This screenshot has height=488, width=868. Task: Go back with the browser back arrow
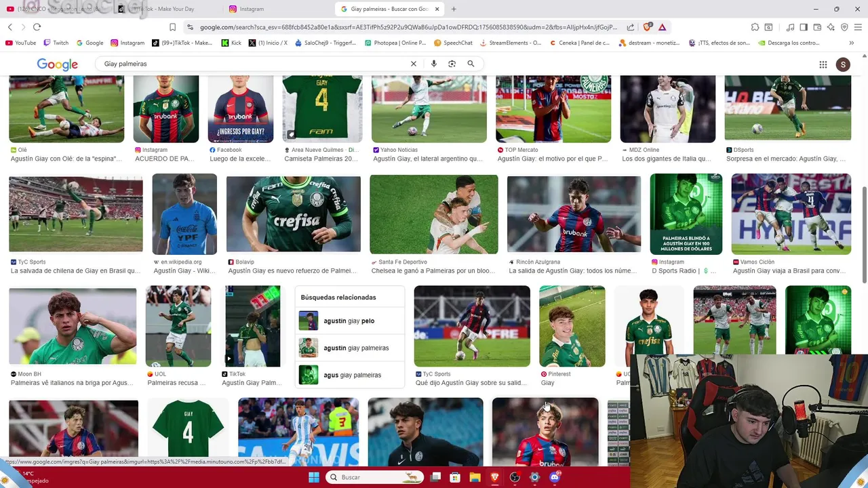coord(10,27)
